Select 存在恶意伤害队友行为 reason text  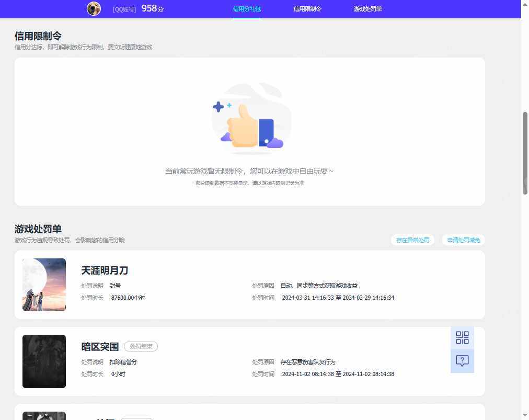point(308,362)
